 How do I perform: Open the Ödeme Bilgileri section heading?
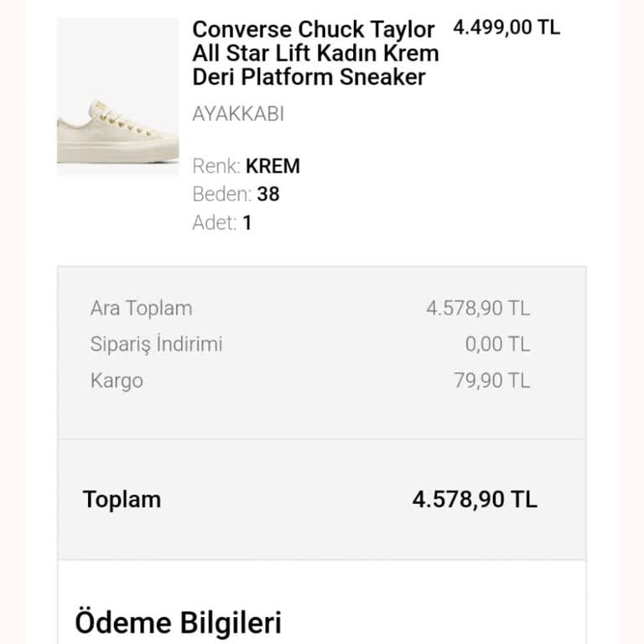pos(178,622)
